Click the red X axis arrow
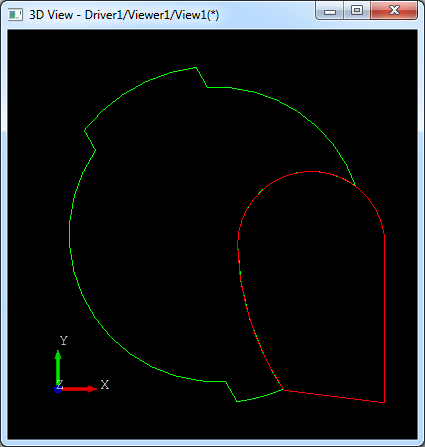 click(x=79, y=389)
